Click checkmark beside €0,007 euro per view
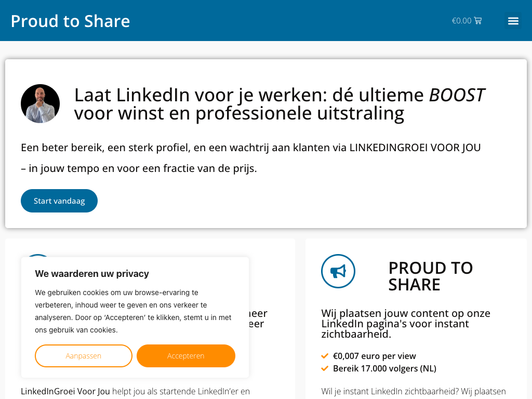This screenshot has height=399, width=532. tap(325, 356)
